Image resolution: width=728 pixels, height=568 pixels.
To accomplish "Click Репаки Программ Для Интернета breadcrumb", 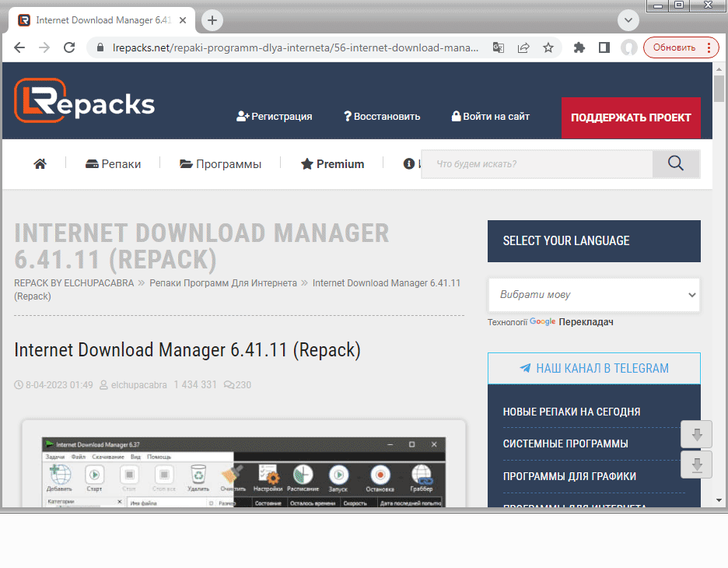I will click(x=223, y=283).
